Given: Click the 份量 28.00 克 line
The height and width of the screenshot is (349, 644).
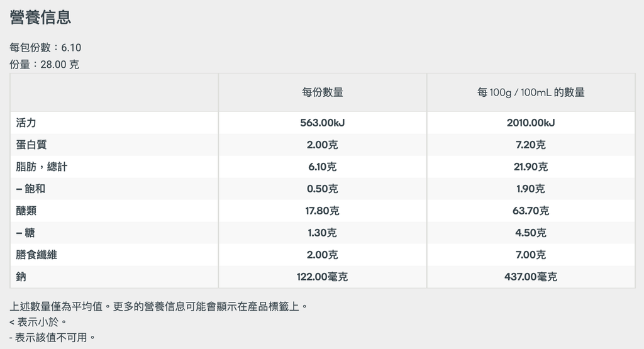Looking at the screenshot, I should point(44,65).
